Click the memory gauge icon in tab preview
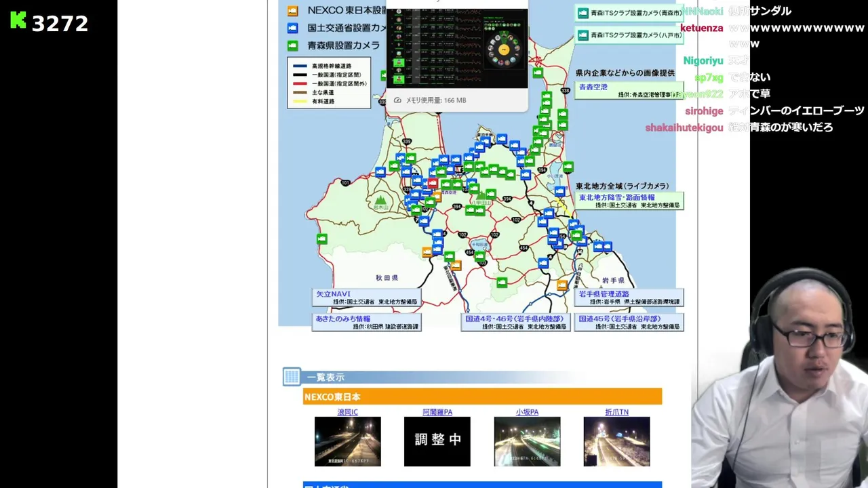The width and height of the screenshot is (868, 488). 398,100
